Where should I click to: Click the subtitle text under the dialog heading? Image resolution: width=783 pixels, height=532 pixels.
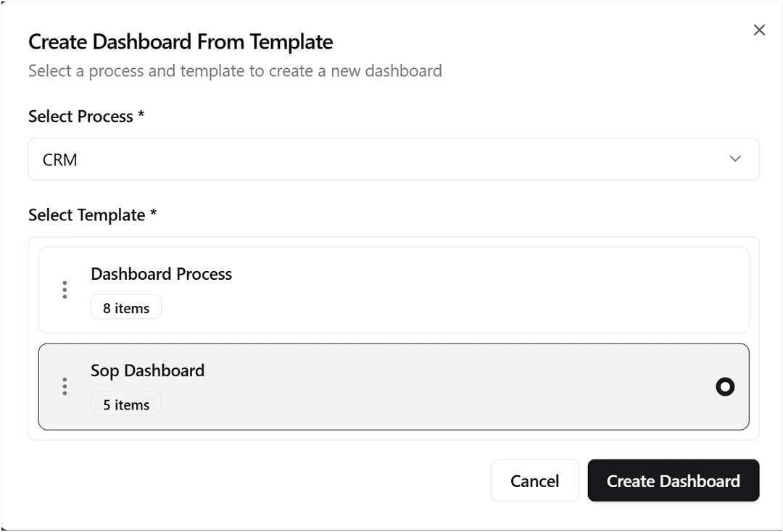pyautogui.click(x=235, y=71)
